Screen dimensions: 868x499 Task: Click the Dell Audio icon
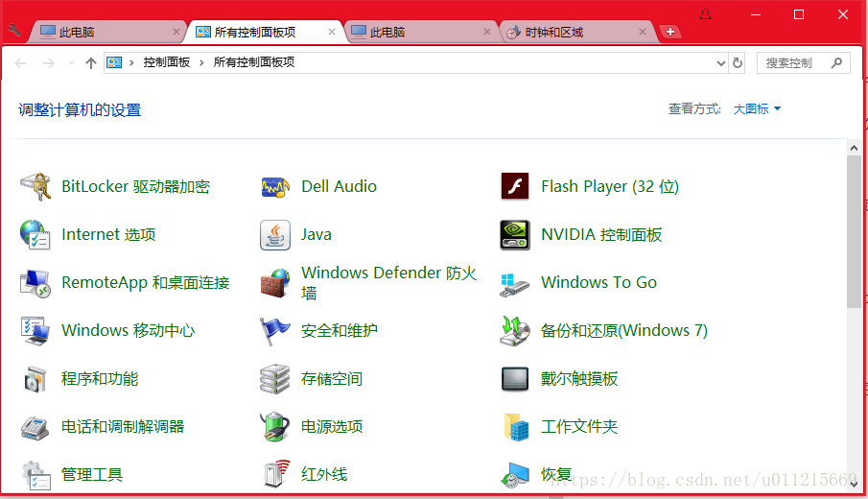[275, 187]
